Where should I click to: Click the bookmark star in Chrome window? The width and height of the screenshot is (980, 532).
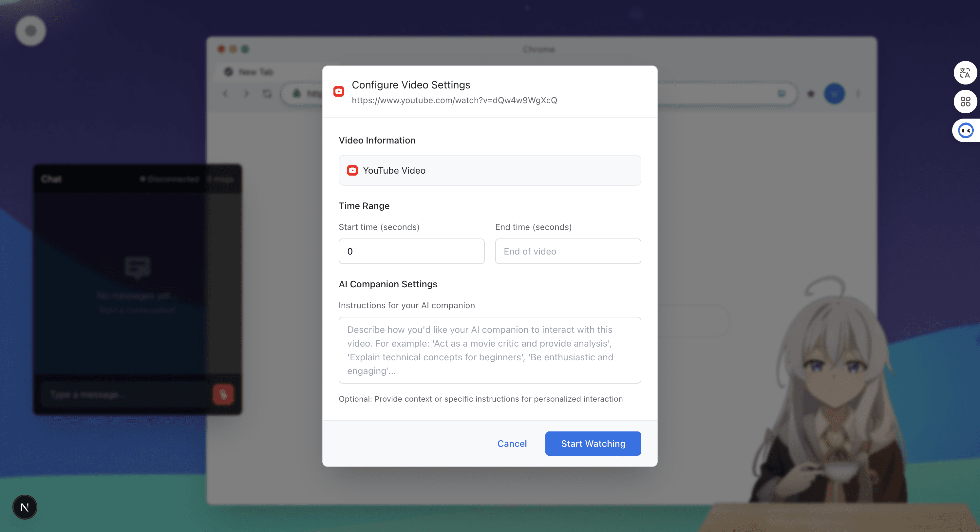810,94
